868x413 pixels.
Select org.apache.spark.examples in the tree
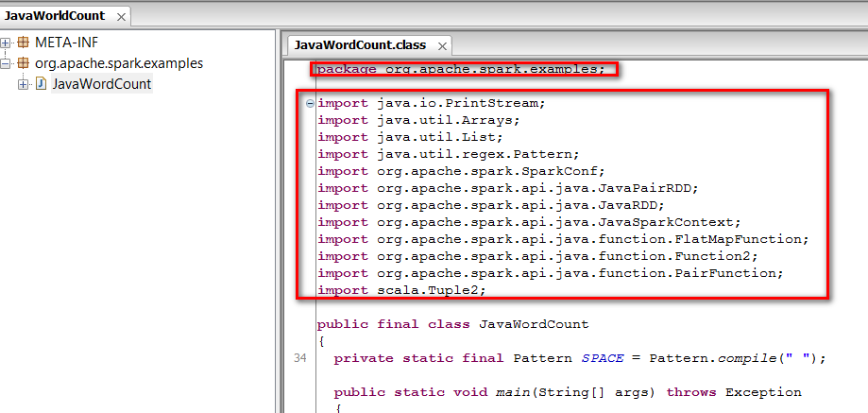pos(119,63)
